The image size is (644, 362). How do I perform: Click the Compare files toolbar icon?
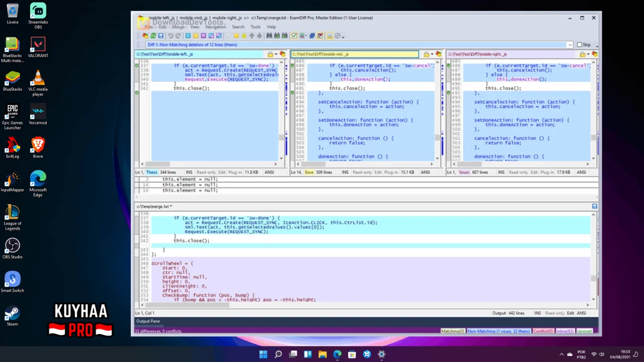coord(145,36)
